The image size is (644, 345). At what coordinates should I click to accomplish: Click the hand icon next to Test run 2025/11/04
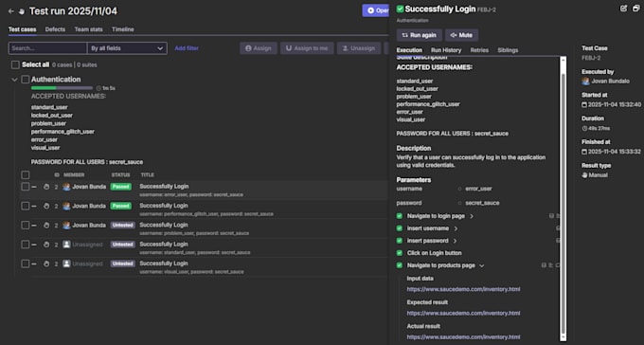22,11
